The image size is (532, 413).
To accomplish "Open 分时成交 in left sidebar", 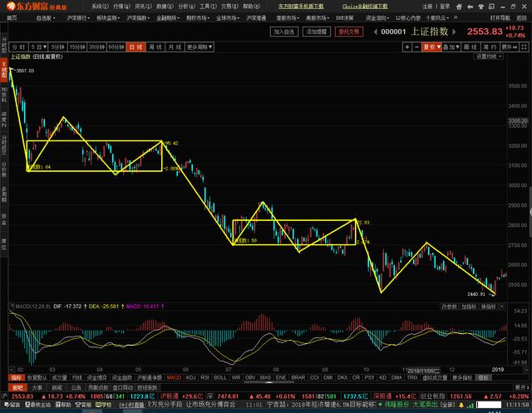I will [x=4, y=147].
